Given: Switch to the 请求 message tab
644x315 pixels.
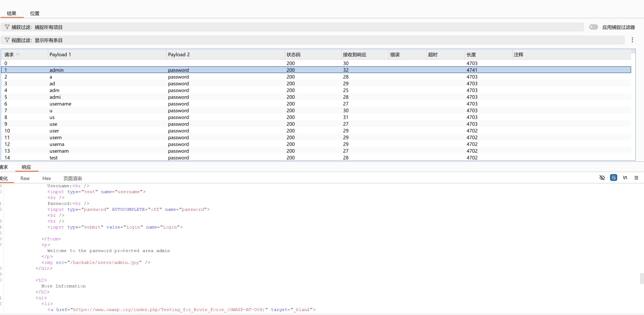Looking at the screenshot, I should point(4,167).
